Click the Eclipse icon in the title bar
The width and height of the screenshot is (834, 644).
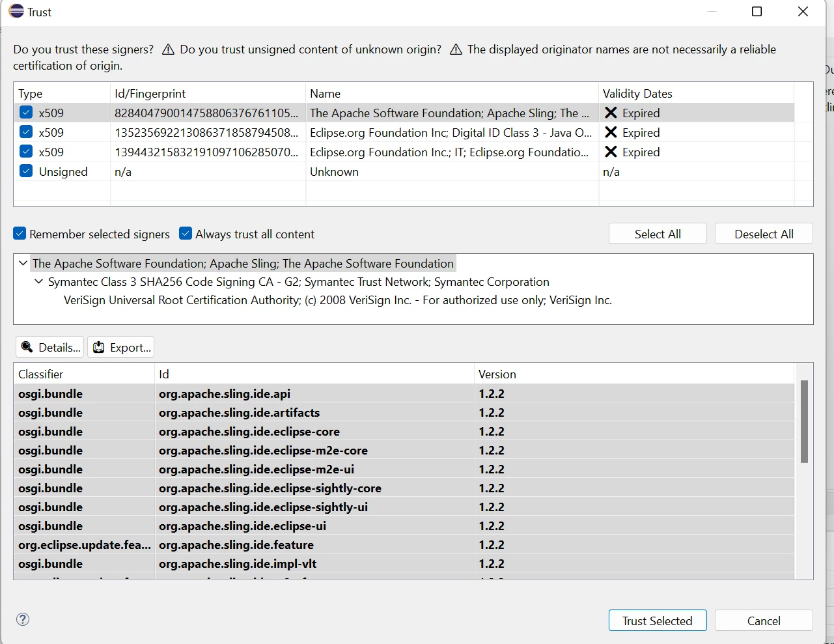pyautogui.click(x=16, y=12)
